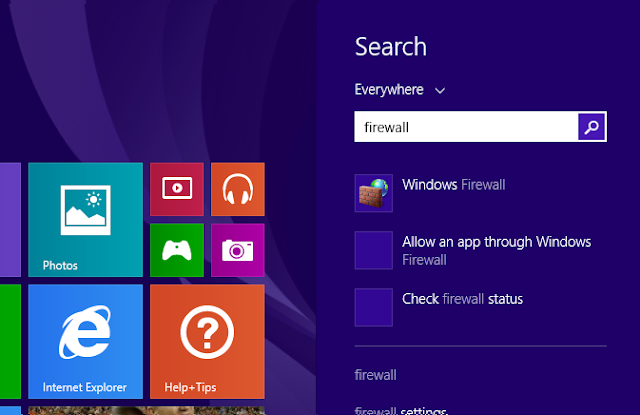640x415 pixels.
Task: Click the blank icon beside Check firewall status
Action: click(x=373, y=307)
